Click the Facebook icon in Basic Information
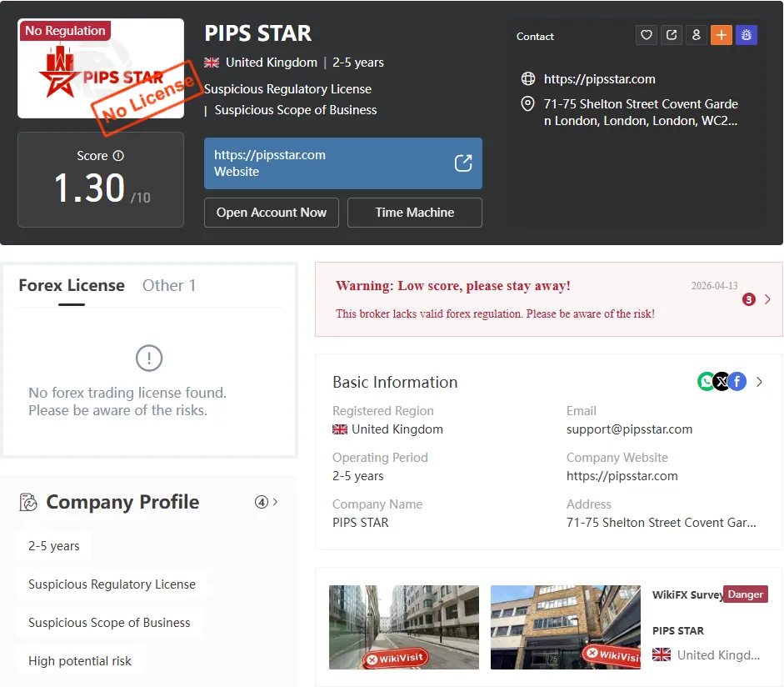 [737, 382]
